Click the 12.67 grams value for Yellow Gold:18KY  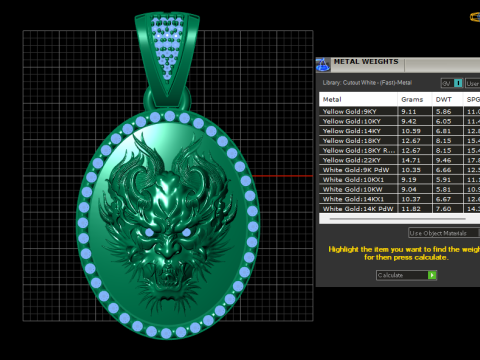(411, 141)
